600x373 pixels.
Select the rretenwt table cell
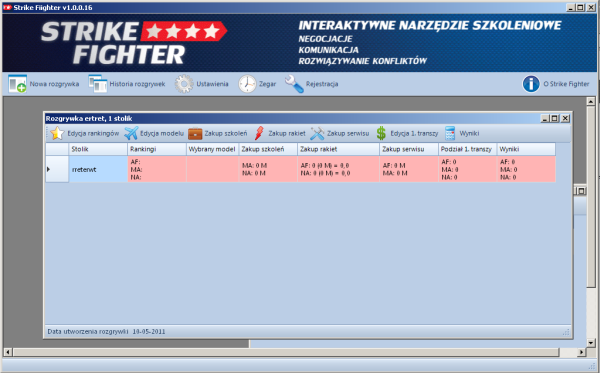(98, 169)
